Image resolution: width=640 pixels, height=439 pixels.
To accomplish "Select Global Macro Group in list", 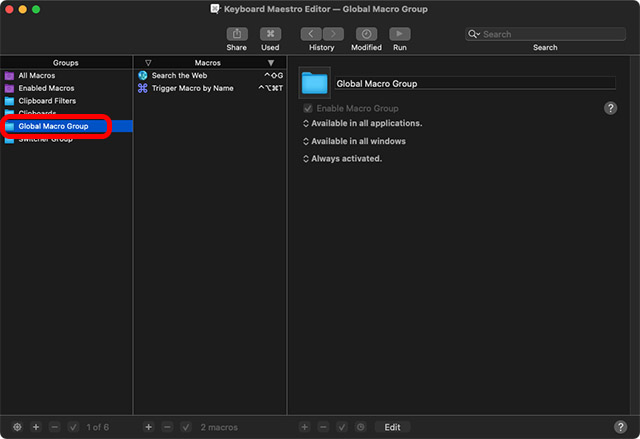I will (66, 126).
